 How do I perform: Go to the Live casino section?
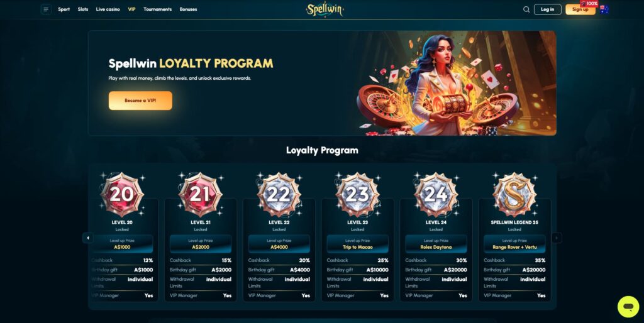[x=108, y=9]
